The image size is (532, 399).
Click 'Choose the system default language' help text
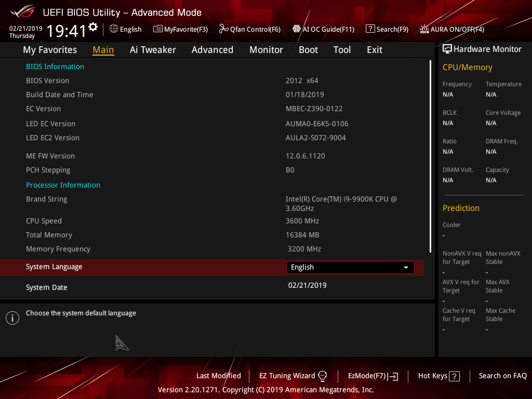(81, 313)
